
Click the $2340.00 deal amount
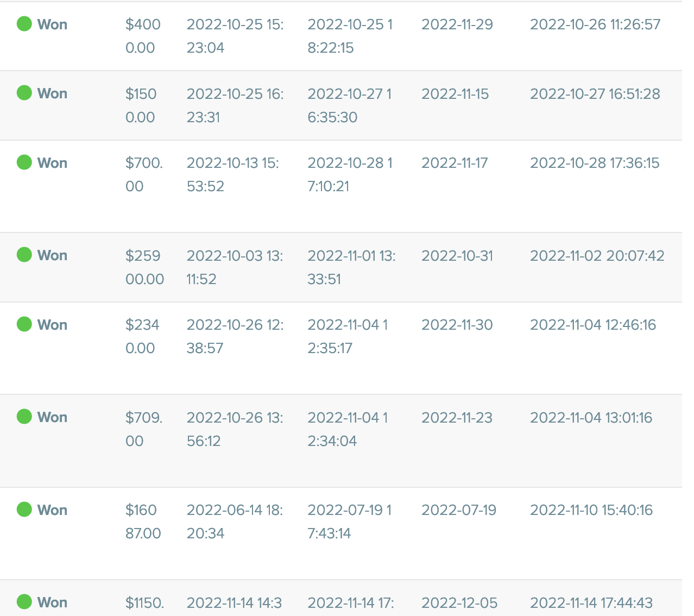(142, 336)
